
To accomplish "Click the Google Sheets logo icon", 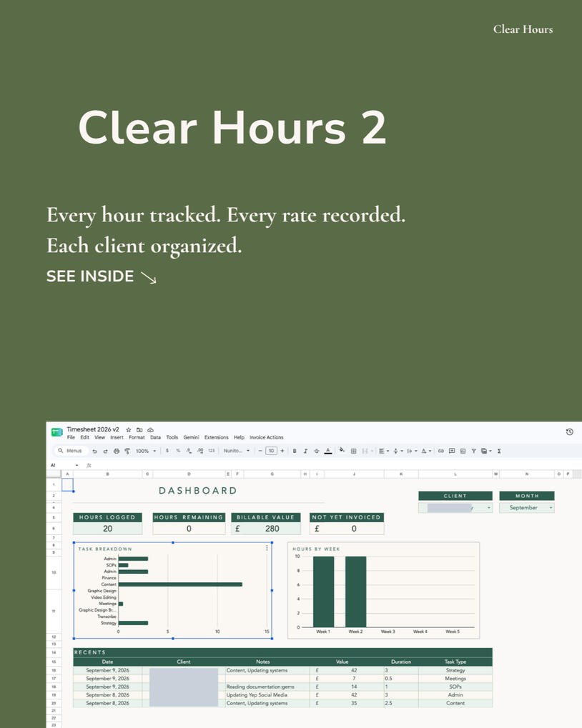I will pyautogui.click(x=56, y=432).
